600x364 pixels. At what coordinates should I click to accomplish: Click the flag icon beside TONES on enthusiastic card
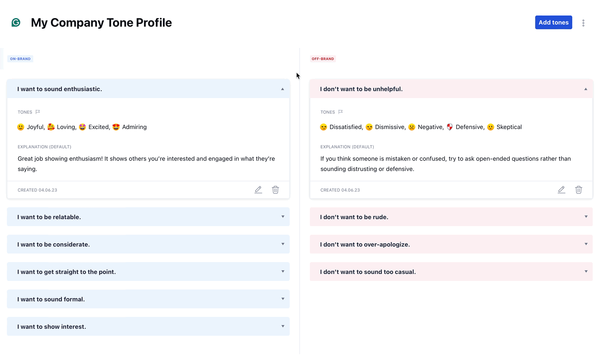[38, 112]
